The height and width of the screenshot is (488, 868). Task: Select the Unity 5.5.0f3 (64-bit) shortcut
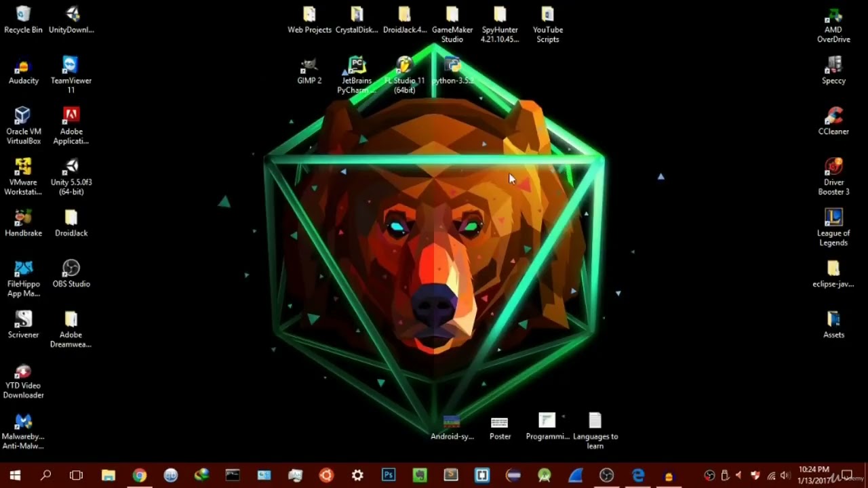click(x=71, y=177)
